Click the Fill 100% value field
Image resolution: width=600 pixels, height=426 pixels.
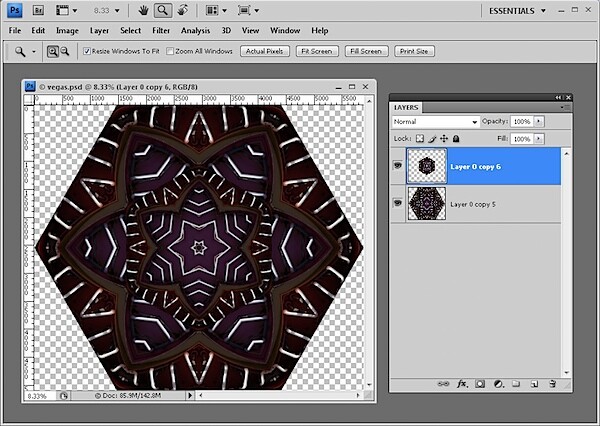coord(522,139)
